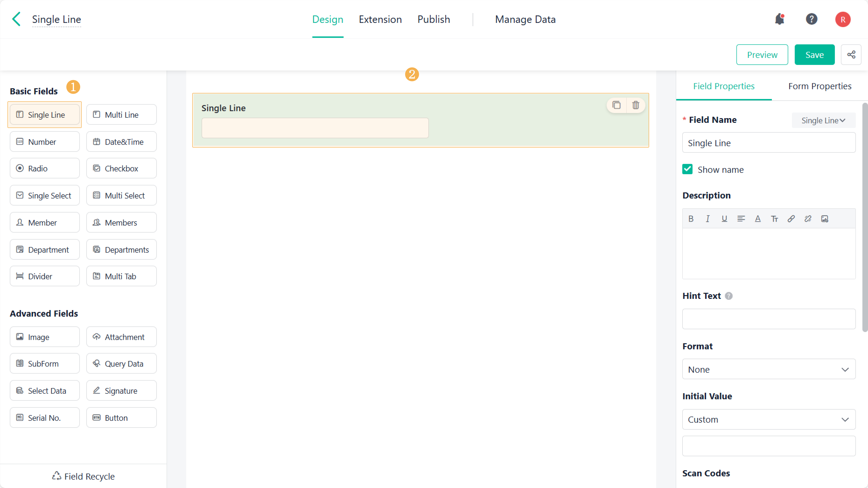
Task: Open the help question mark icon
Action: tap(811, 19)
